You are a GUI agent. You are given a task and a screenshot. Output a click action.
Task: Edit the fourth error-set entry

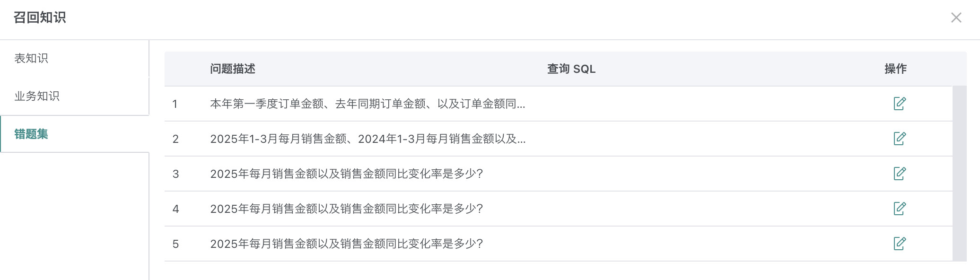coord(900,209)
